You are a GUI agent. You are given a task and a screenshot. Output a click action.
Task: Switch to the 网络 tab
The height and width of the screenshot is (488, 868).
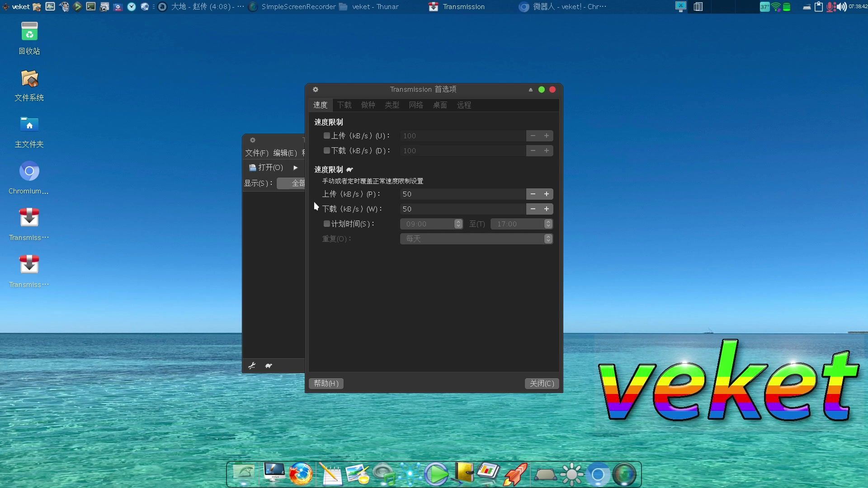(x=416, y=105)
